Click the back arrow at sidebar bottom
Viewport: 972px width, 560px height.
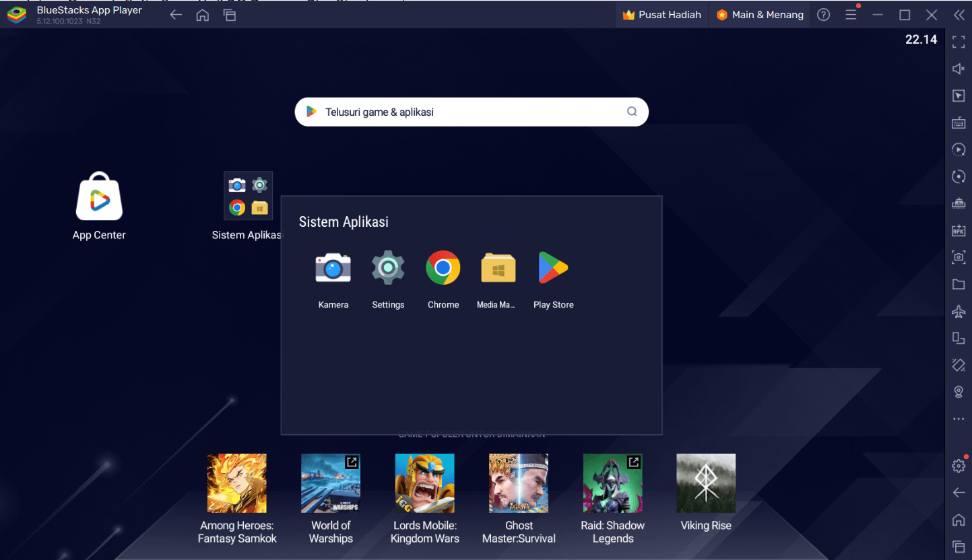click(x=959, y=493)
